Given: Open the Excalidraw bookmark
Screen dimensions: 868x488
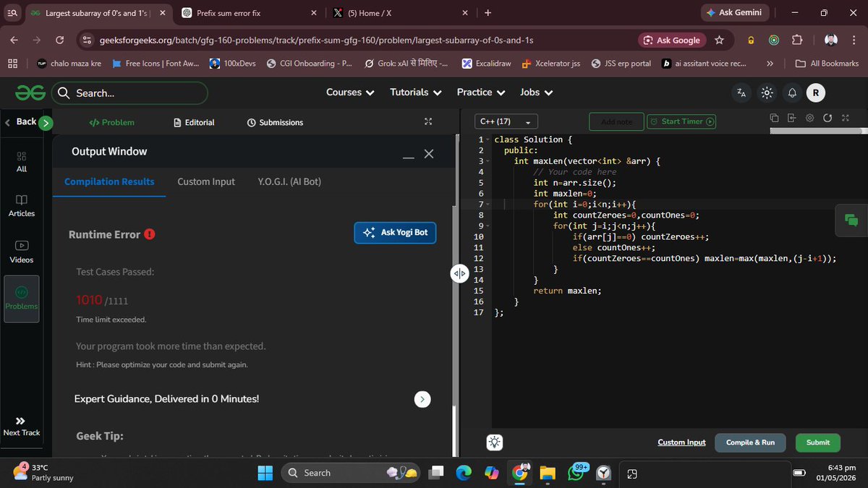Looking at the screenshot, I should pyautogui.click(x=487, y=64).
